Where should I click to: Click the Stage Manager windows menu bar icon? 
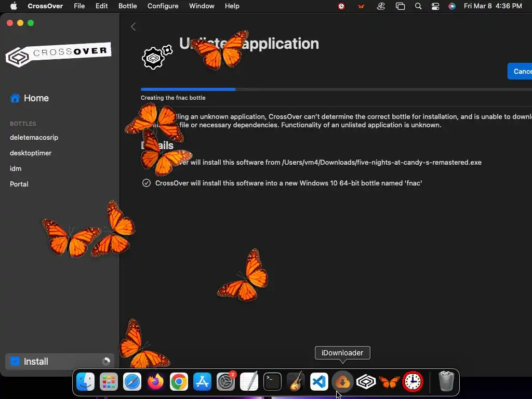click(401, 6)
